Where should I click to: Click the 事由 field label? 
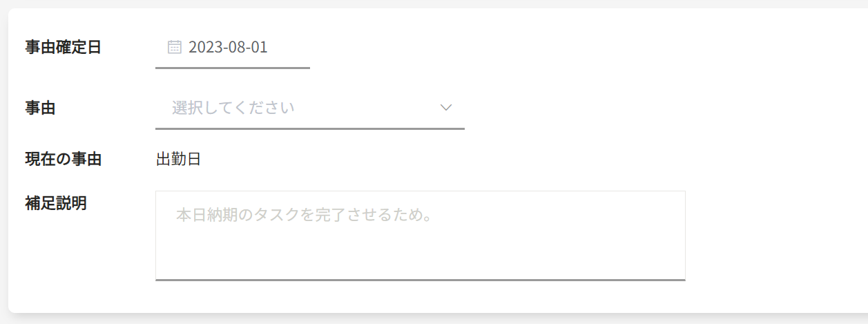40,108
